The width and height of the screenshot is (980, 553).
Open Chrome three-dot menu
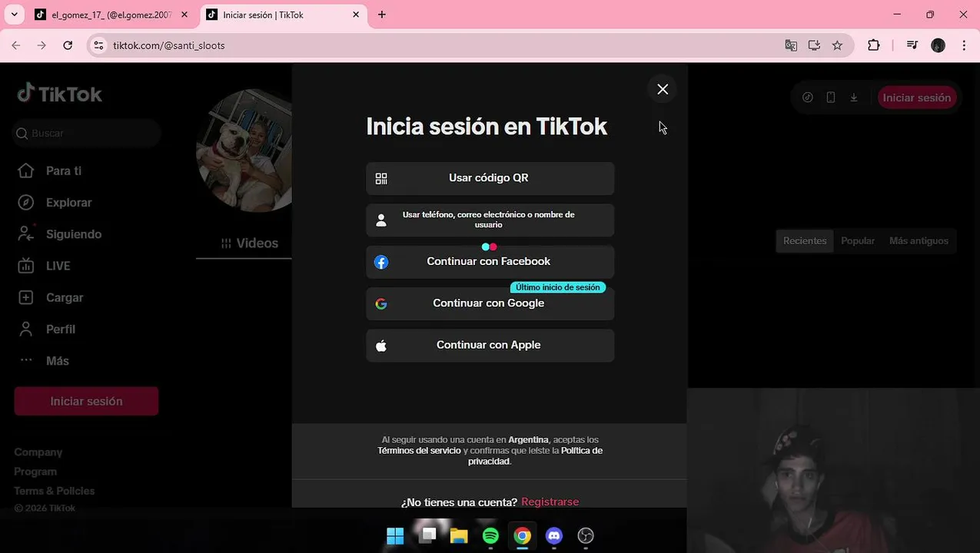click(x=964, y=45)
